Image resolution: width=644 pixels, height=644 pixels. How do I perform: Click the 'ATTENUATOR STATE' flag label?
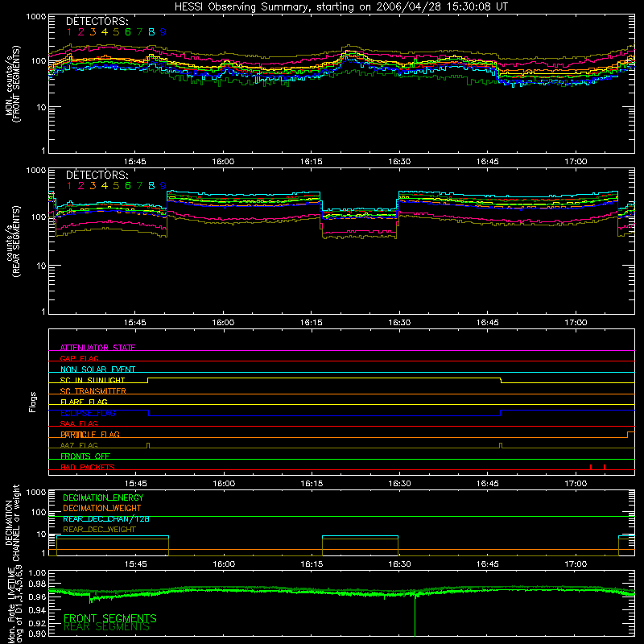(97, 348)
